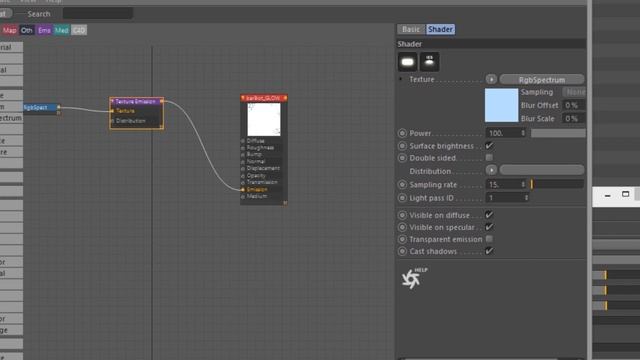Click the Light pass ID stepper arrows

coord(526,198)
